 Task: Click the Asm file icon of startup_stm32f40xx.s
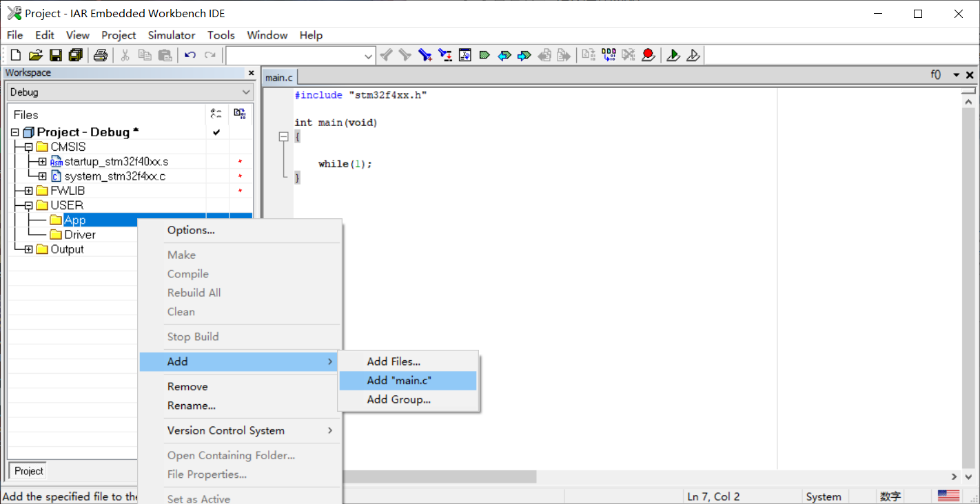(x=57, y=162)
